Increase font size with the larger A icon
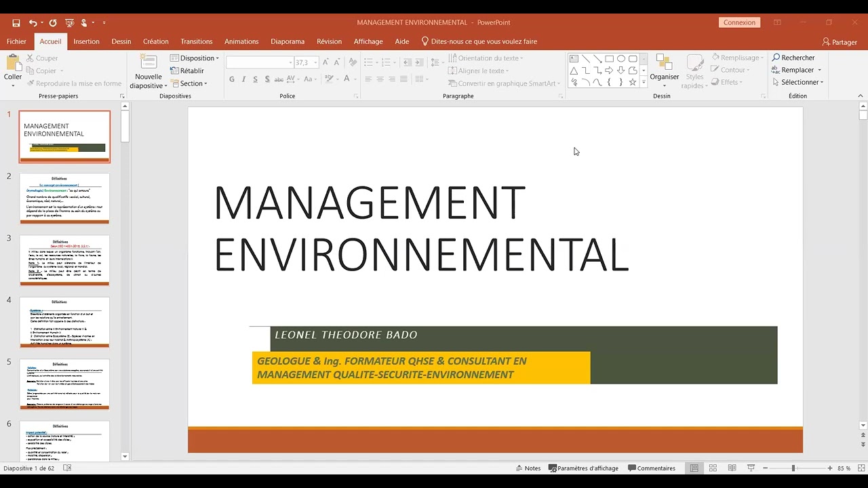Image resolution: width=868 pixels, height=488 pixels. tap(326, 62)
